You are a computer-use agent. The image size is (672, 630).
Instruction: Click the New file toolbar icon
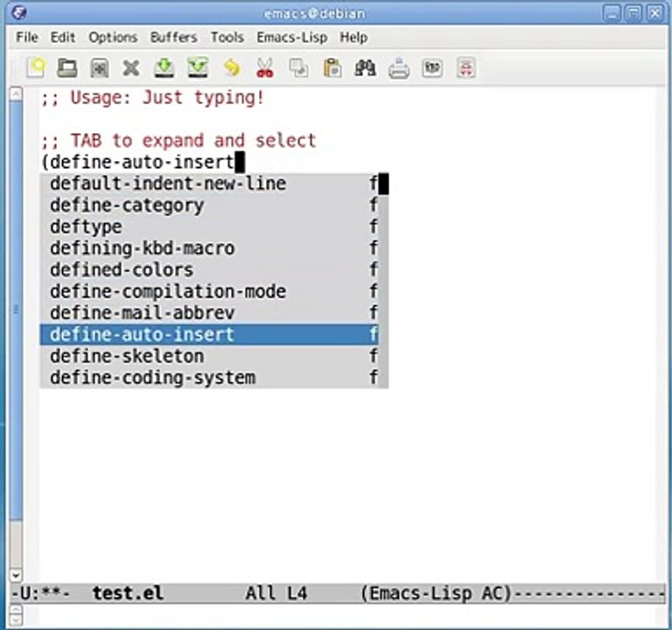(36, 68)
